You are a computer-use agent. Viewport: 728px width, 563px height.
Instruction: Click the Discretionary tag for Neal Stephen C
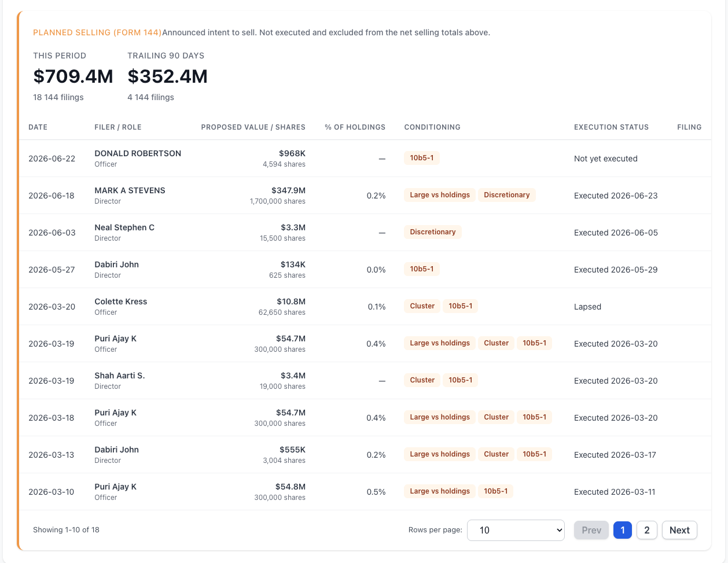pyautogui.click(x=433, y=232)
